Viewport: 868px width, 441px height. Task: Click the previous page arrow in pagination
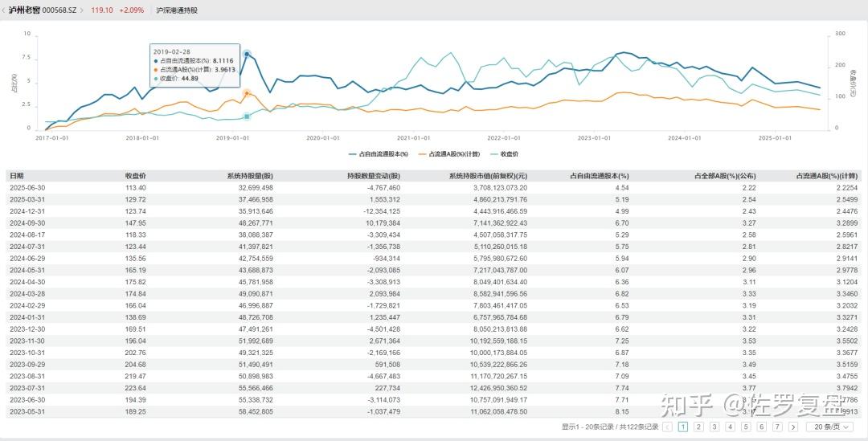tap(668, 427)
